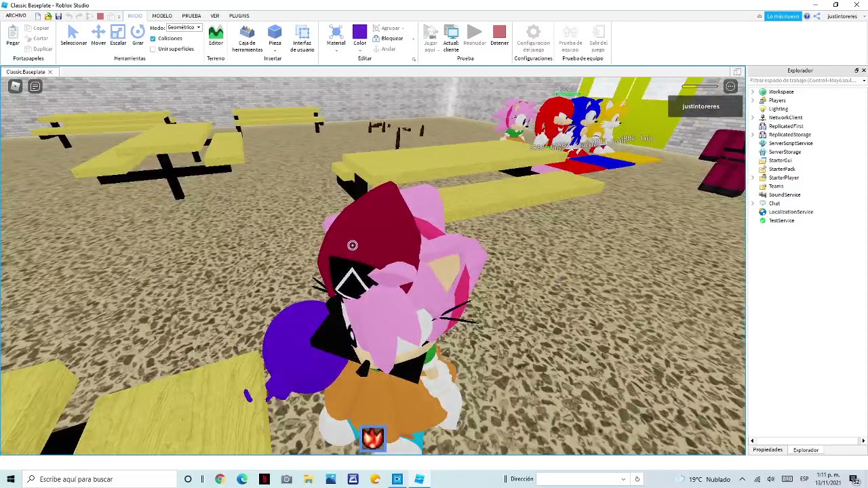Open Caja de herramientas toolbox
The image size is (868, 488).
247,37
